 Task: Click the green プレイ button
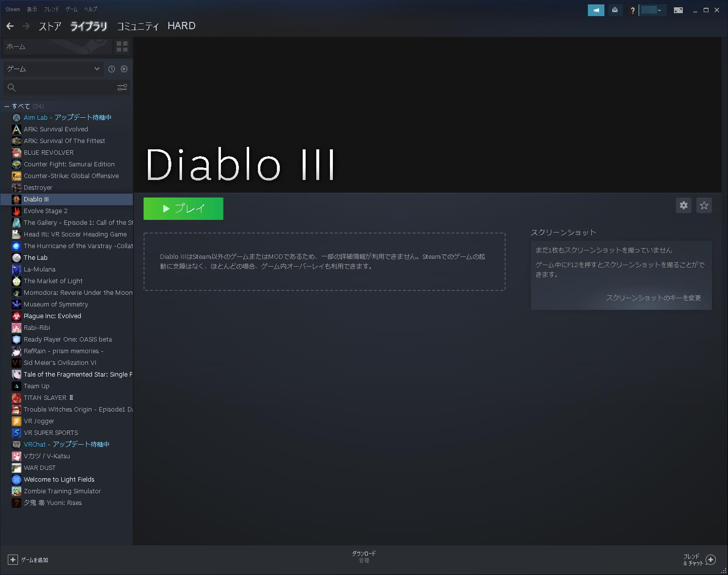[x=183, y=209]
